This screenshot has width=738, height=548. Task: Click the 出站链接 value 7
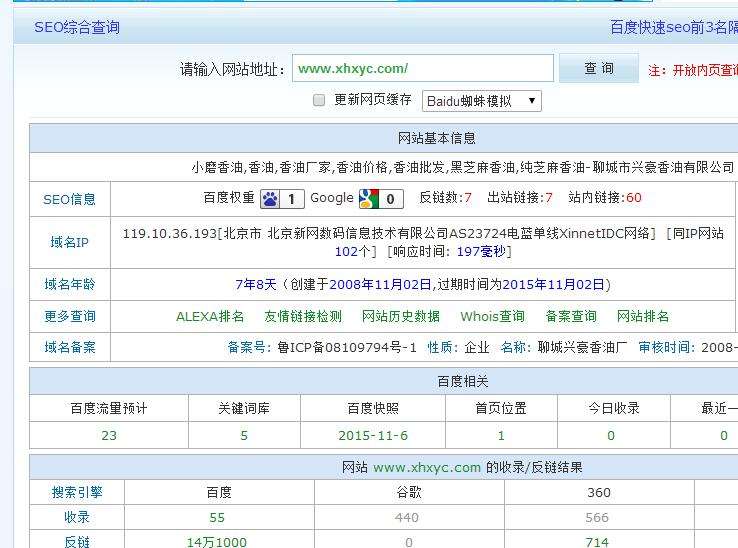pyautogui.click(x=548, y=198)
